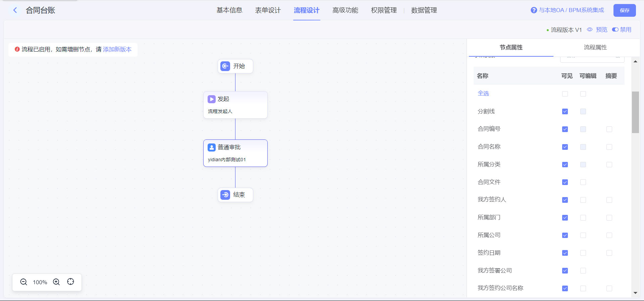Select the 开始 start node icon
The height and width of the screenshot is (301, 644).
225,66
